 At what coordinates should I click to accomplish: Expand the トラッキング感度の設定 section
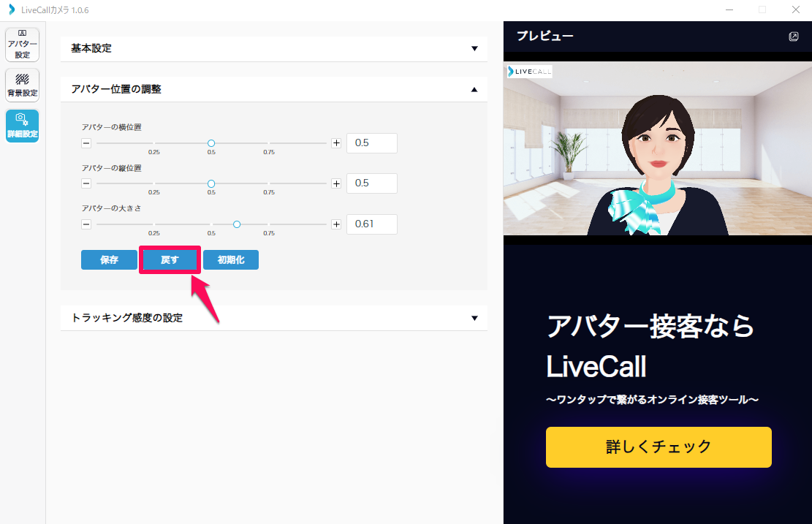[x=274, y=318]
